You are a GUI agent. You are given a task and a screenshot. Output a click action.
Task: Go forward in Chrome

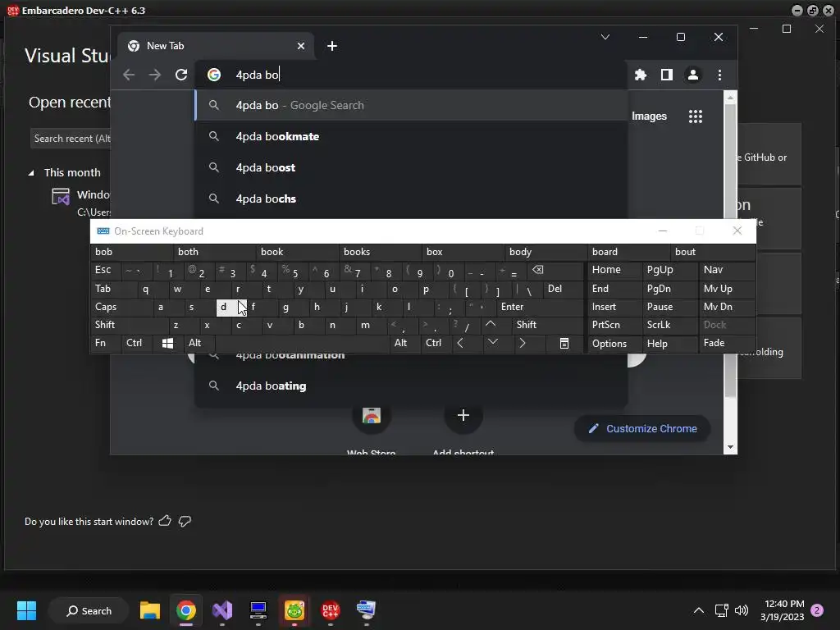tap(155, 75)
